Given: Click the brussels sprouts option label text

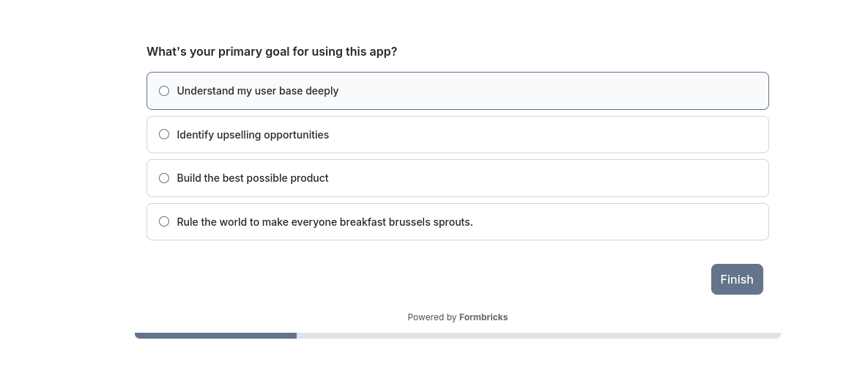Looking at the screenshot, I should 325,222.
